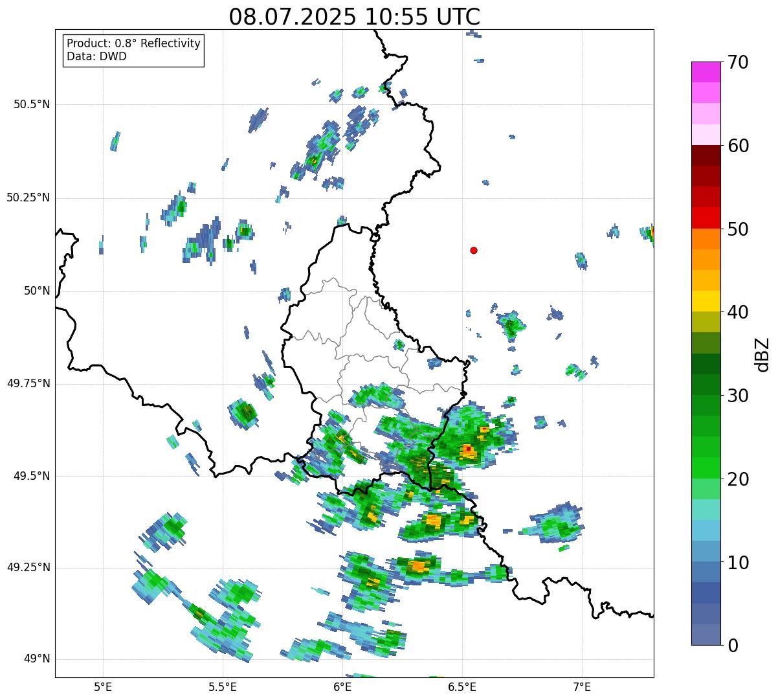778x700 pixels.
Task: Pick the pale pink colorbar swatch above 60
Action: (x=706, y=135)
